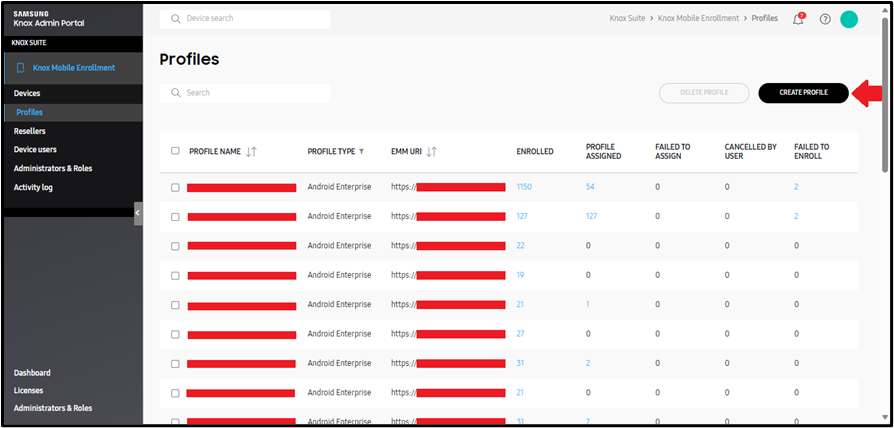894x428 pixels.
Task: Check the box for the row with 22 enrolled
Action: [175, 246]
